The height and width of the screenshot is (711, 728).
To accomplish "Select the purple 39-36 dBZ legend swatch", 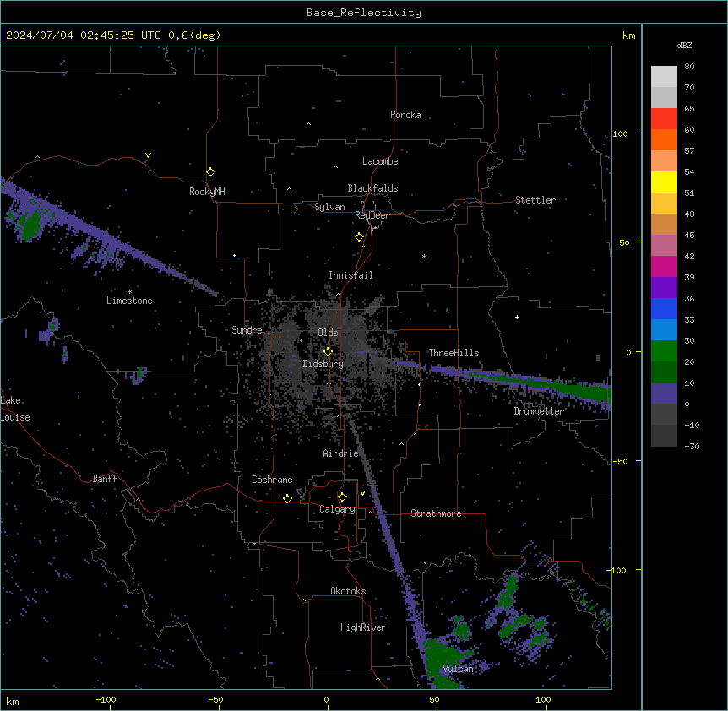I will click(x=664, y=288).
